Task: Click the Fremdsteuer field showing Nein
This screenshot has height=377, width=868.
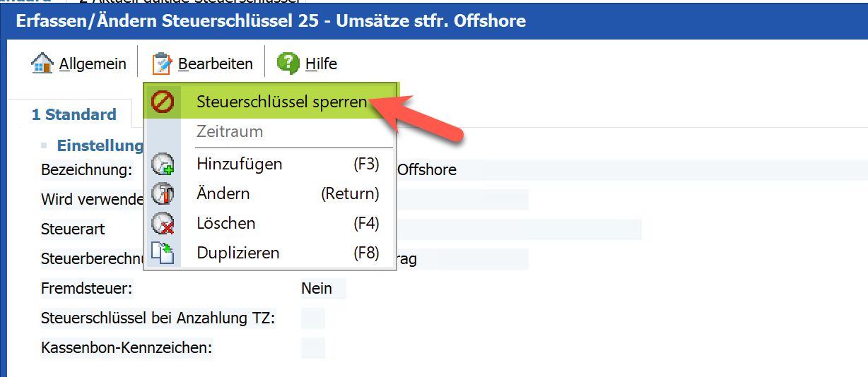Action: pyautogui.click(x=323, y=288)
